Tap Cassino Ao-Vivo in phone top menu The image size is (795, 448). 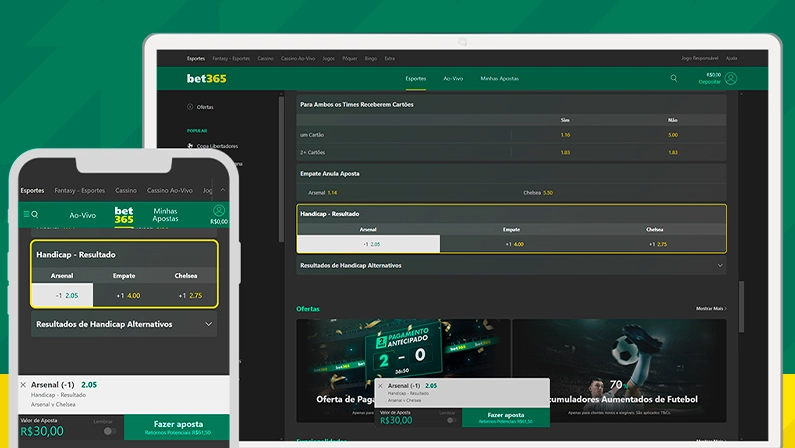click(x=170, y=191)
